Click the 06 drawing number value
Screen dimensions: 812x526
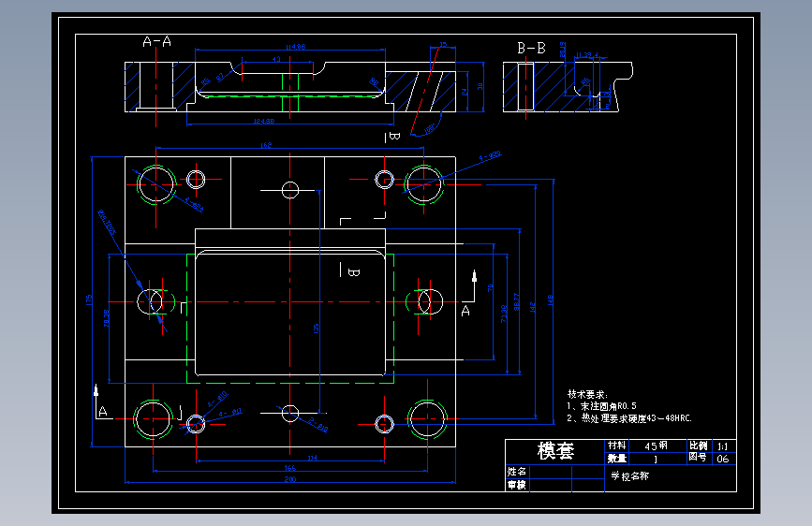722,459
